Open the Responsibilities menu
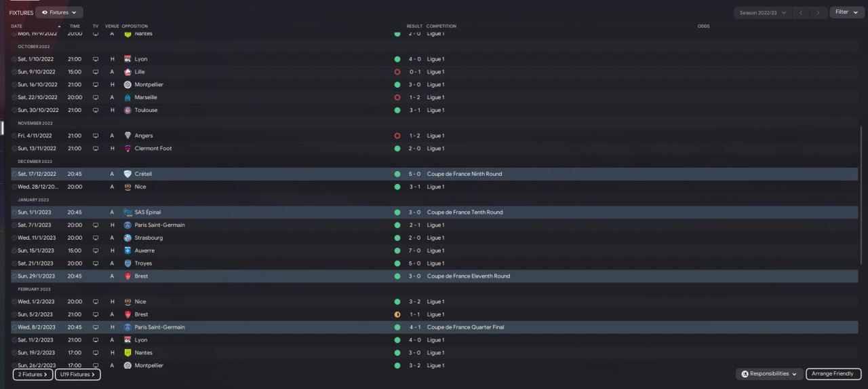 (769, 374)
